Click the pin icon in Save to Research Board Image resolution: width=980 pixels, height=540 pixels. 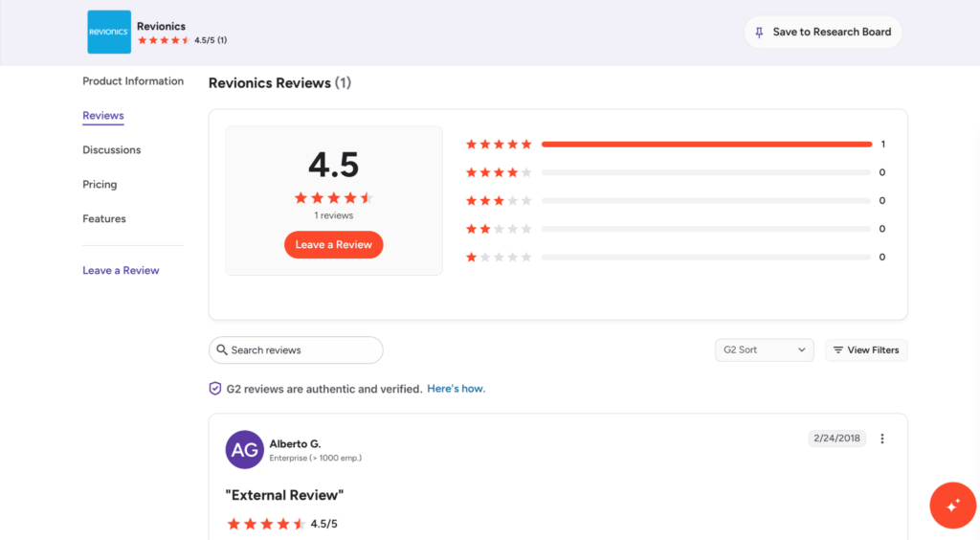pos(759,32)
